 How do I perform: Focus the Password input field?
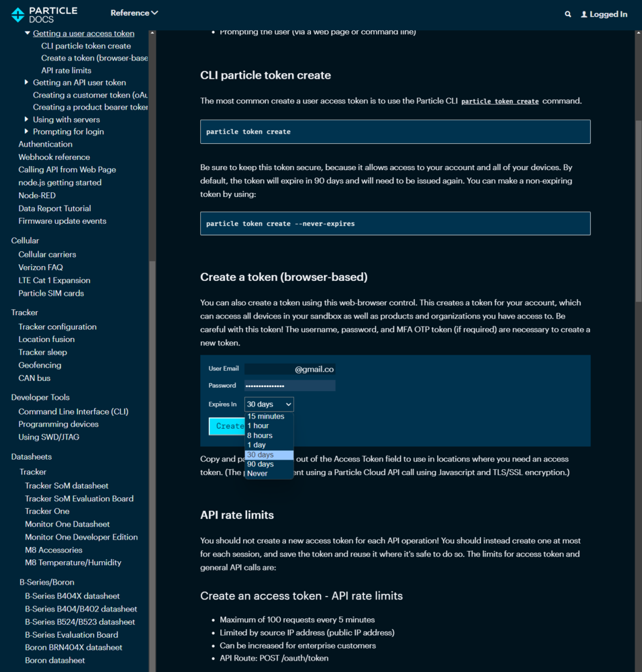point(290,386)
